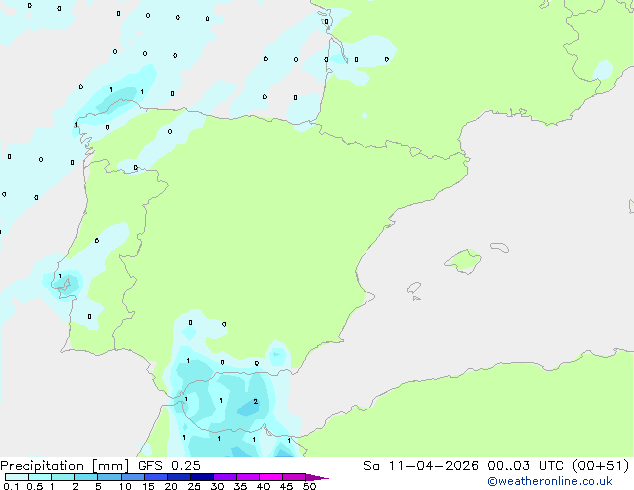Click the '0.5' legend scale label
The width and height of the screenshot is (634, 490).
point(35,486)
